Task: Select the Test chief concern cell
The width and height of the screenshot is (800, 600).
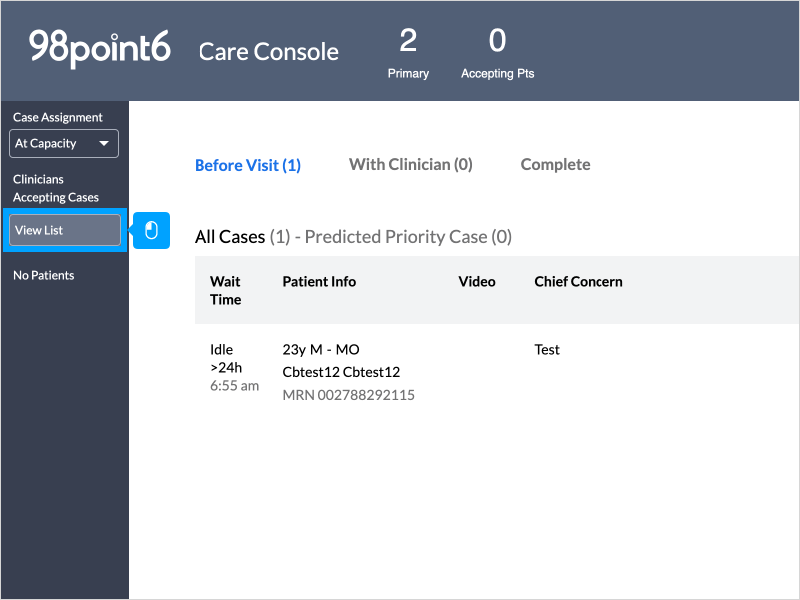Action: pos(547,350)
